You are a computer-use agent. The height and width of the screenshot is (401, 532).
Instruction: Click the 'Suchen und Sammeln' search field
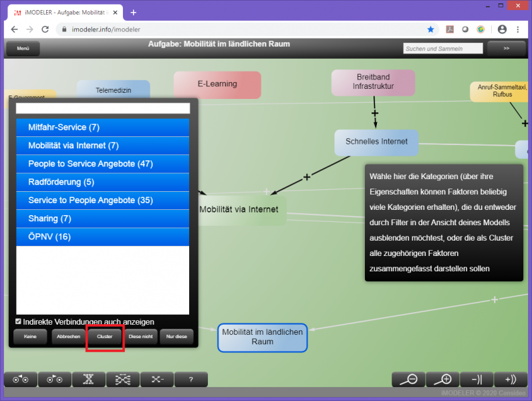(442, 49)
